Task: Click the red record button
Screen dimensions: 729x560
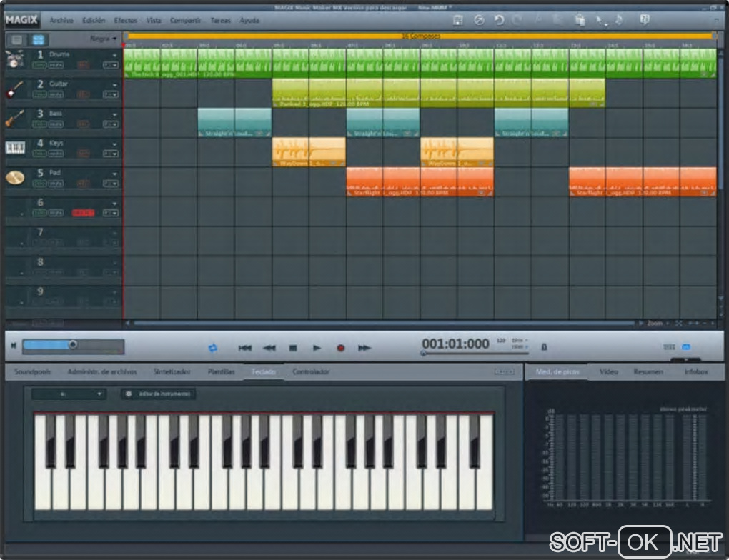Action: (x=341, y=348)
